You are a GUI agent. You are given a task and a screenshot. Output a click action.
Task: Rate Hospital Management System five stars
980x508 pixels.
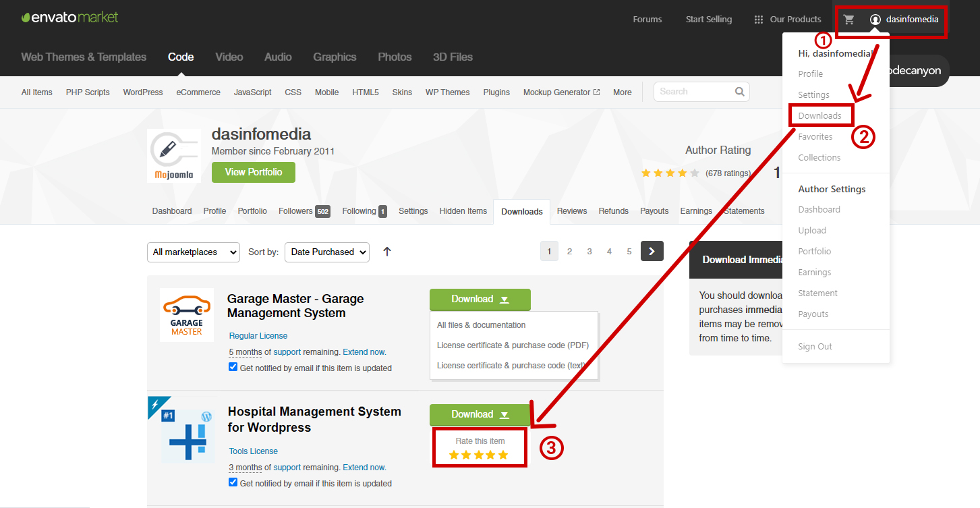click(502, 455)
